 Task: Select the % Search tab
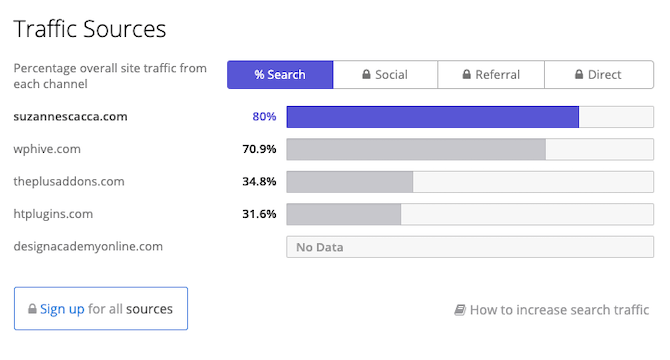click(x=280, y=75)
